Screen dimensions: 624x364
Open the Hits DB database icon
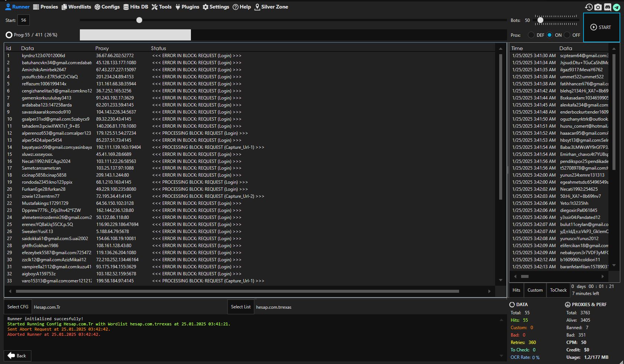pyautogui.click(x=126, y=7)
